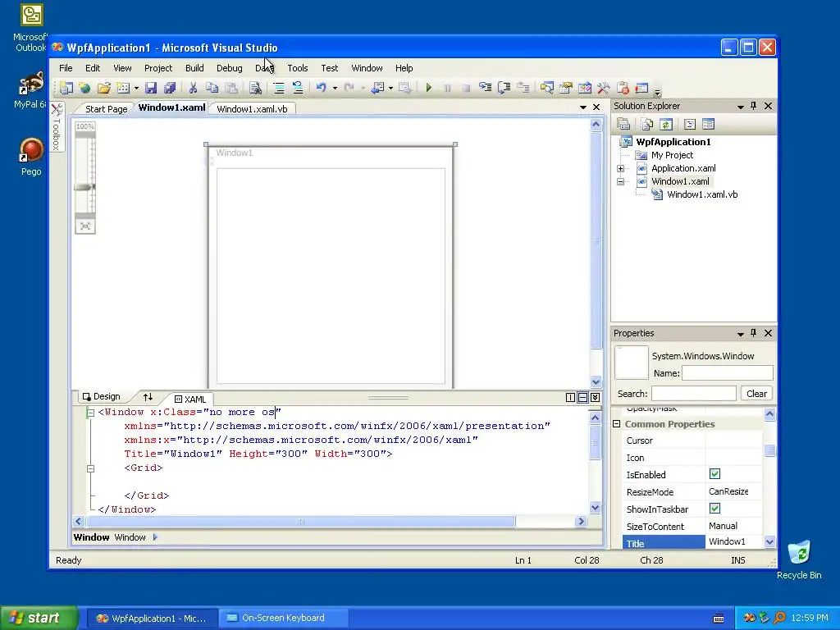Select Window1.xaml.vb in Solution Explorer tree

click(702, 194)
